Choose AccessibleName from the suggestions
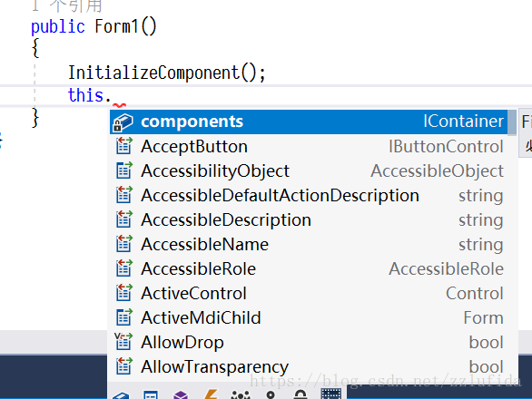The height and width of the screenshot is (399, 532). (x=309, y=245)
